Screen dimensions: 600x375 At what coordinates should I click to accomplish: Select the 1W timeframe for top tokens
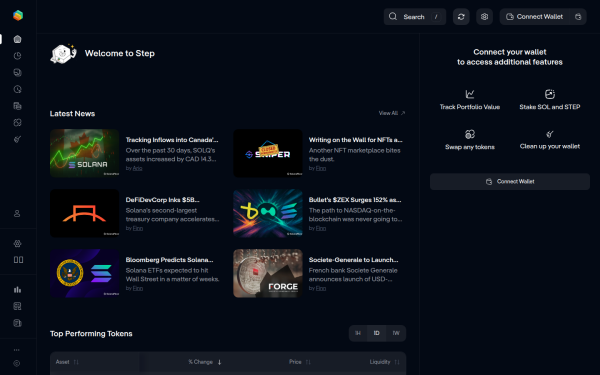[x=396, y=333]
